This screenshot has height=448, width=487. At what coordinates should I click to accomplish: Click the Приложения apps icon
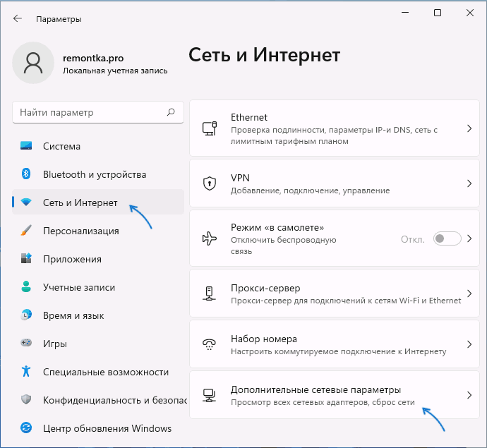[26, 258]
